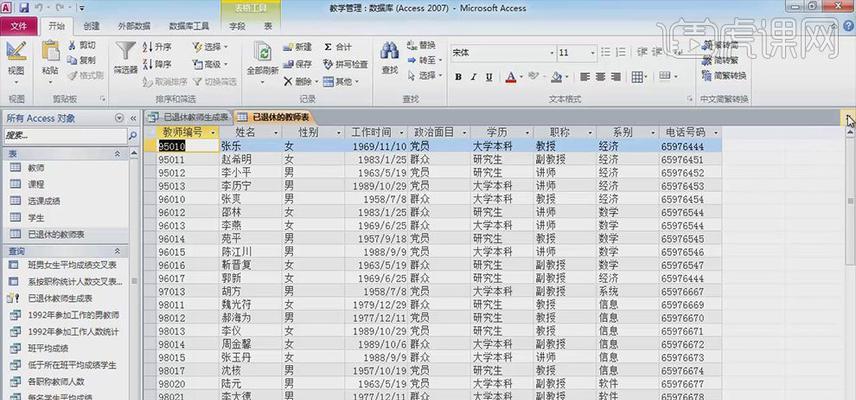
Task: Click 简繁转换 conversion icon
Action: click(x=708, y=75)
